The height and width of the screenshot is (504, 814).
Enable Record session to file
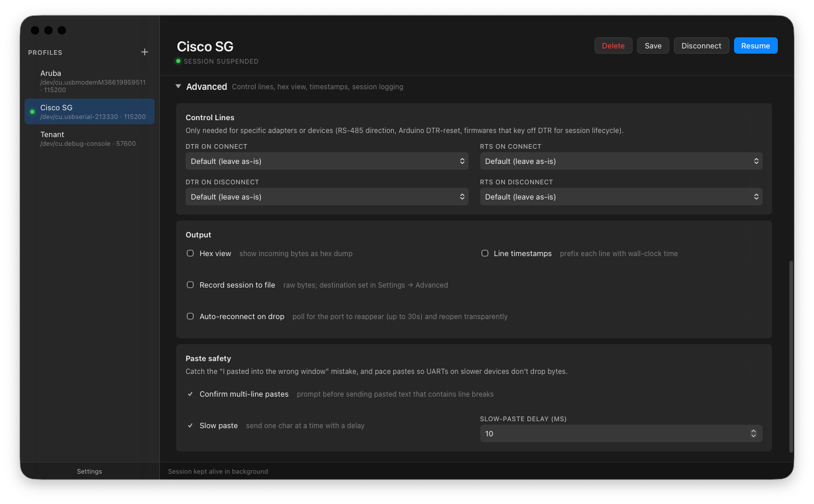[x=190, y=285]
